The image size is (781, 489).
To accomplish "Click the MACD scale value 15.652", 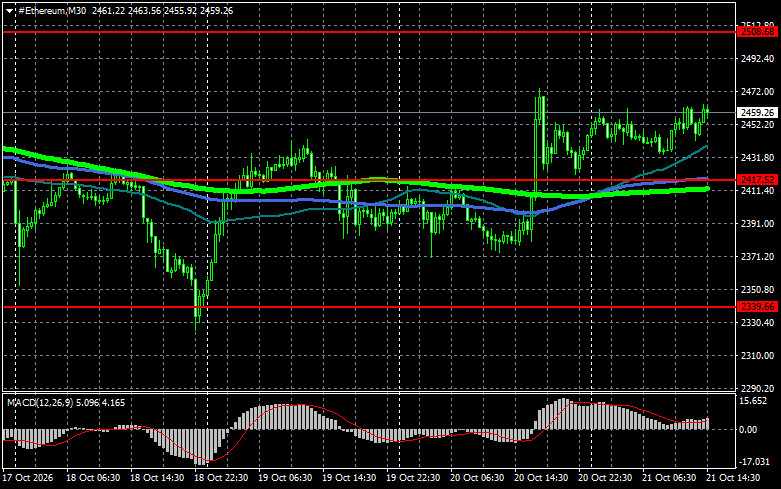I will [x=753, y=401].
